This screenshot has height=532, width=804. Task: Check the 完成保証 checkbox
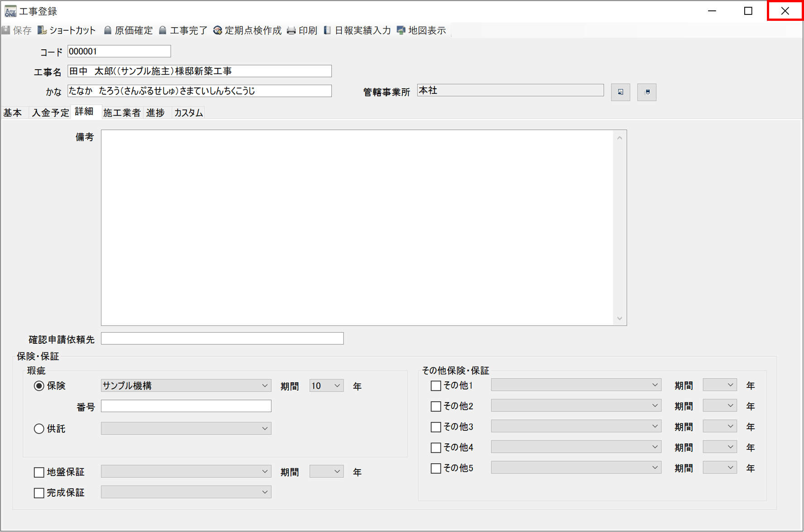tap(39, 493)
